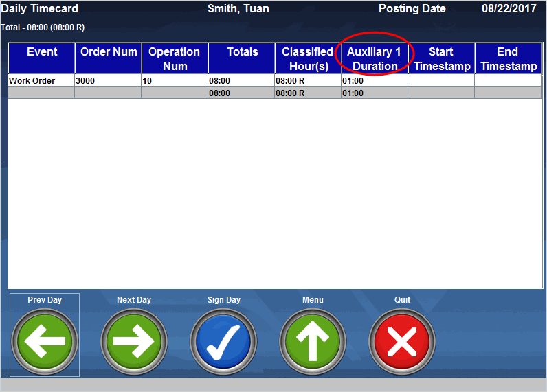Image resolution: width=547 pixels, height=392 pixels.
Task: Select the Order Num column header
Action: coord(109,58)
